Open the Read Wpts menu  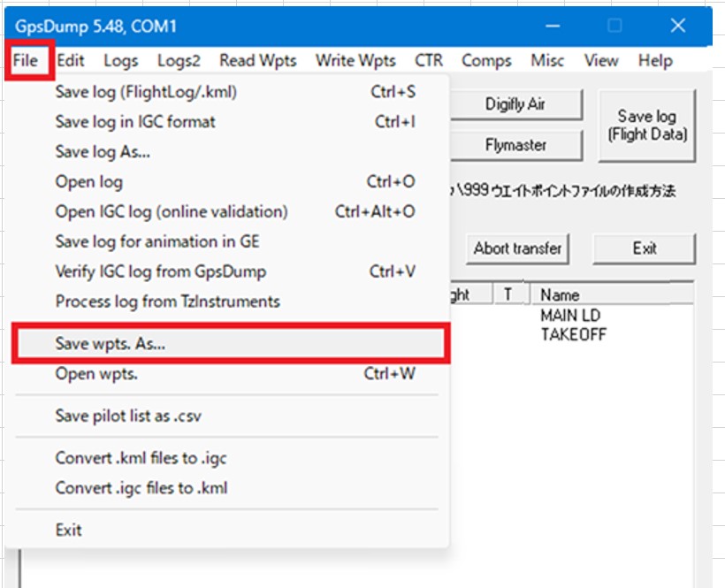258,61
